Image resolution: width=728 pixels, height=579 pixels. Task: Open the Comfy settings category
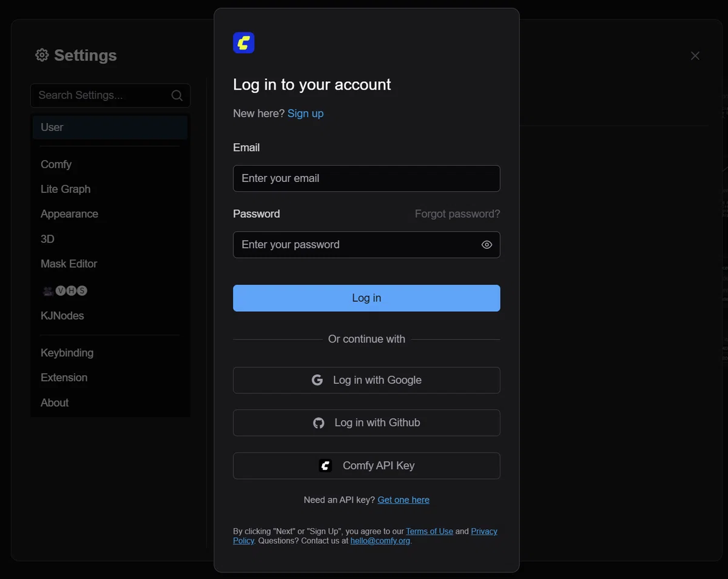click(x=110, y=164)
